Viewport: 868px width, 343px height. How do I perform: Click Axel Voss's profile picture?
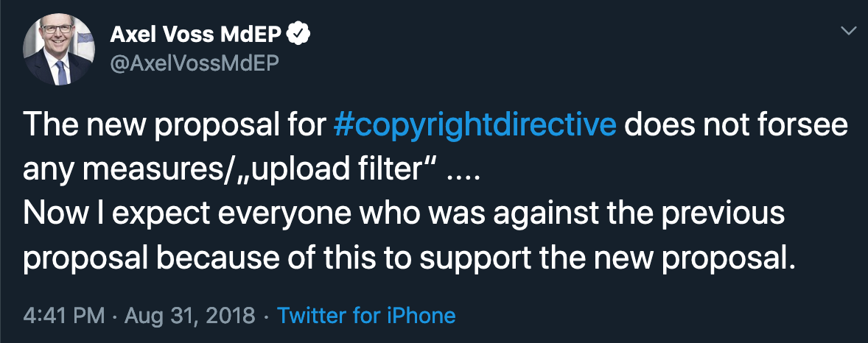[60, 49]
